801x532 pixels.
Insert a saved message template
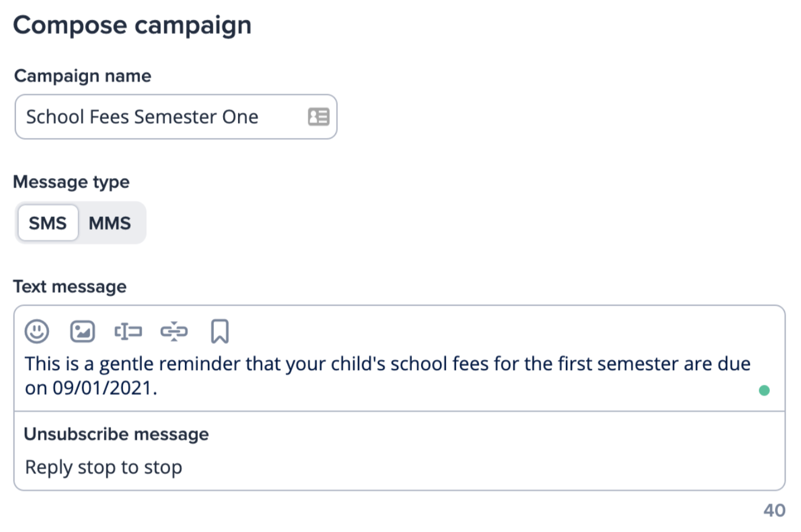(219, 331)
